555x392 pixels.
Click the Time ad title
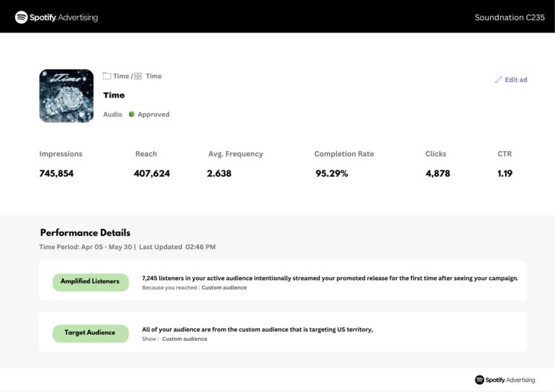tap(113, 95)
